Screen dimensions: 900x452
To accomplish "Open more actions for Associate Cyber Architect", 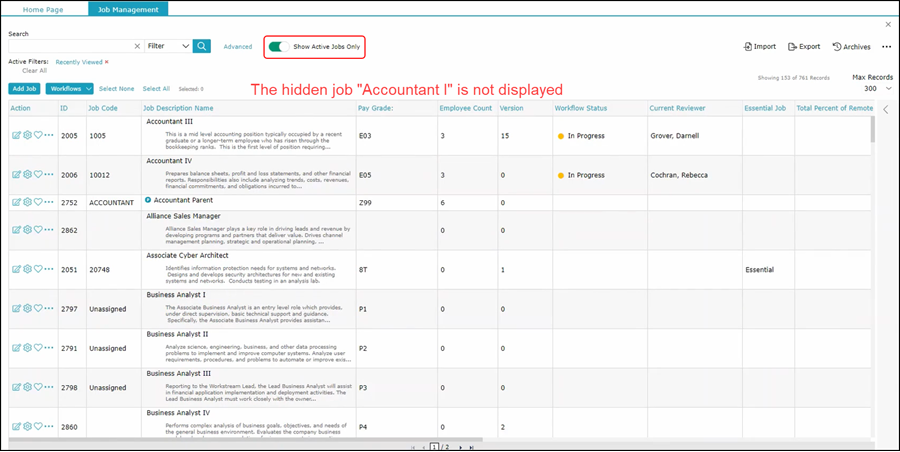I will pos(49,270).
